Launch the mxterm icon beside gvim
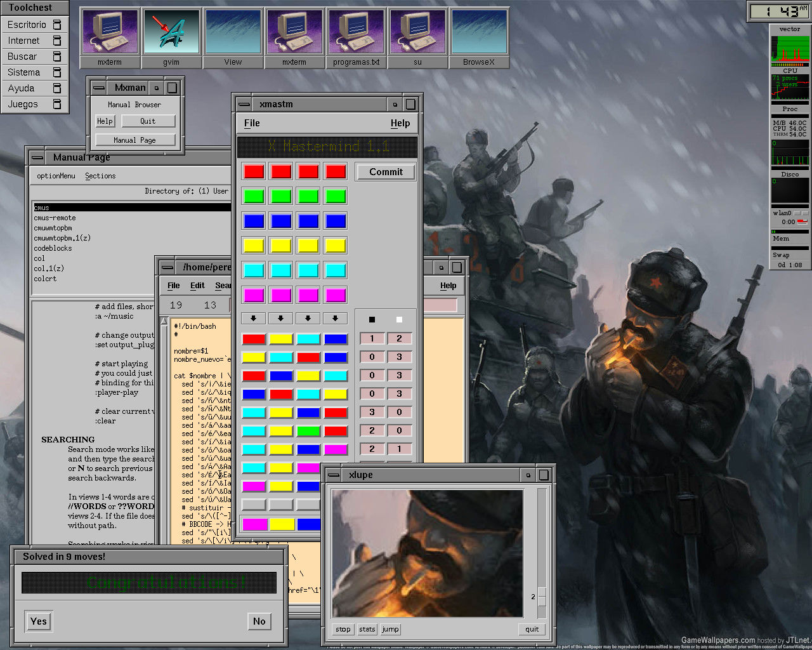 pyautogui.click(x=109, y=37)
